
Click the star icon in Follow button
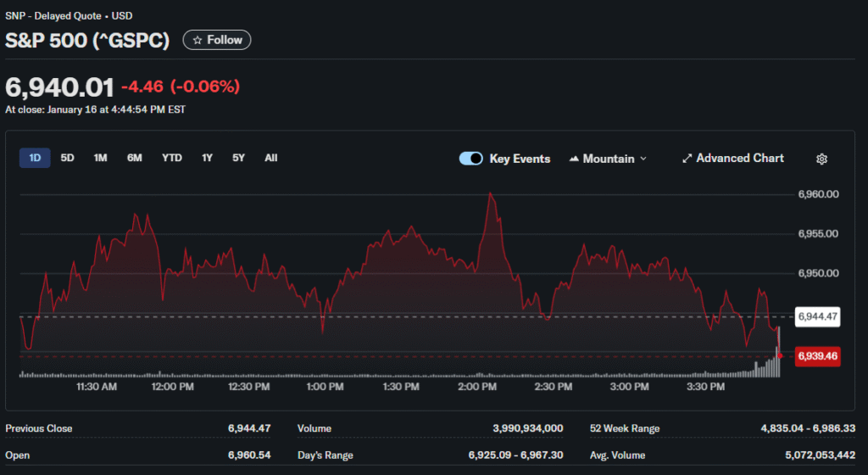tap(197, 40)
